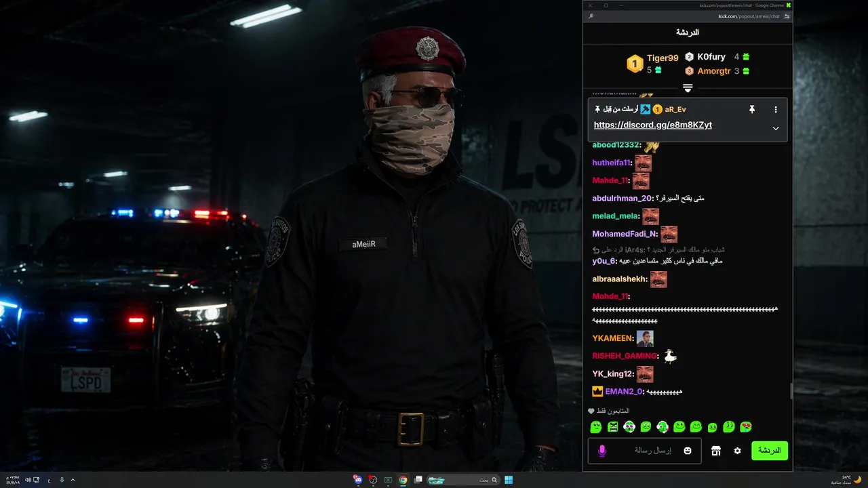Open chat user hutheifa11

point(611,163)
